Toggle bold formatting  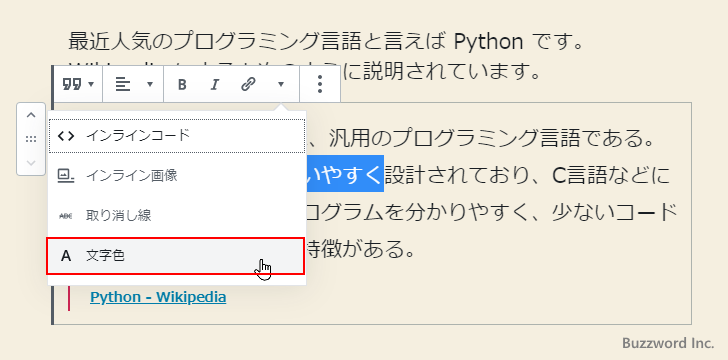coord(182,85)
